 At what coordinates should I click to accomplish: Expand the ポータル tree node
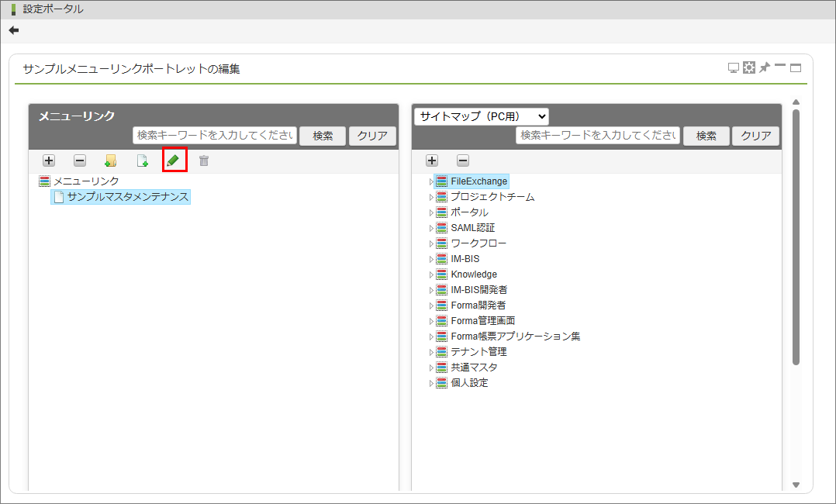pyautogui.click(x=431, y=212)
